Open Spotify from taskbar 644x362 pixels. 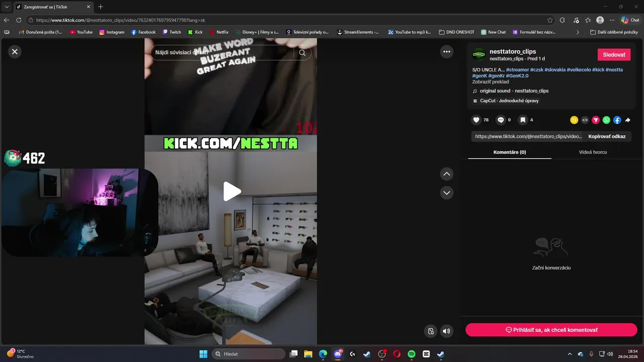(x=411, y=354)
